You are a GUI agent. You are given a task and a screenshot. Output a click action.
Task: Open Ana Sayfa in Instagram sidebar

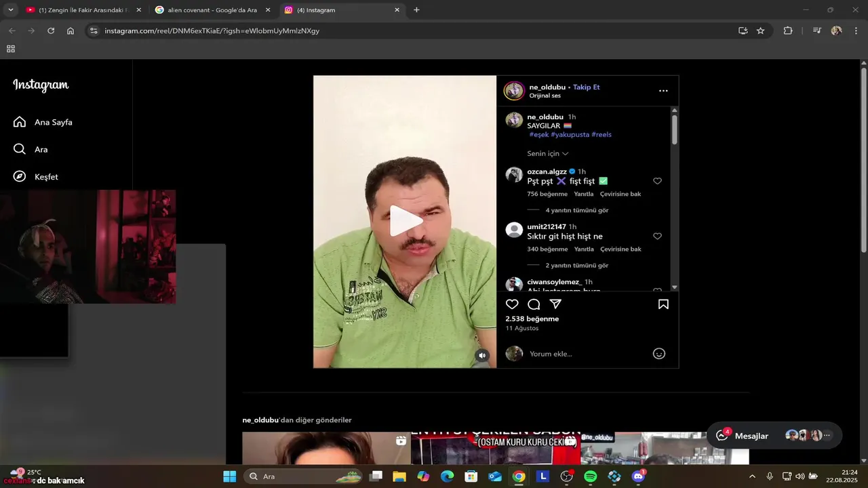tap(43, 122)
